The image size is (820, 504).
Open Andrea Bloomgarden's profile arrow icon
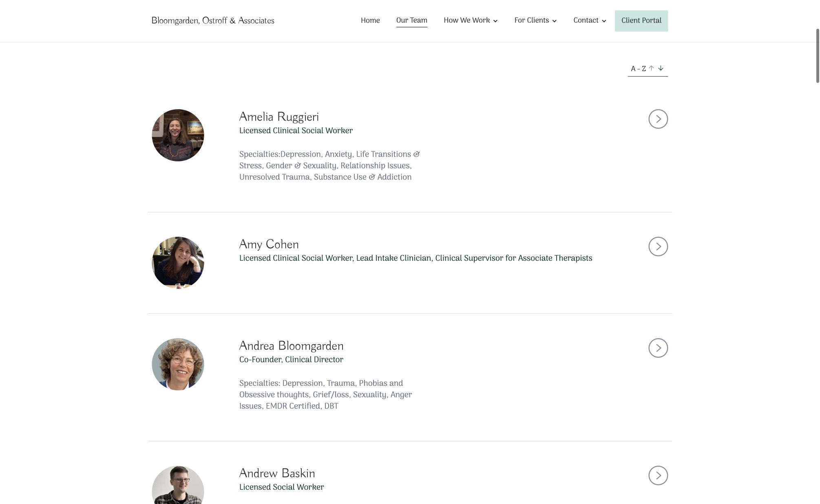point(658,348)
